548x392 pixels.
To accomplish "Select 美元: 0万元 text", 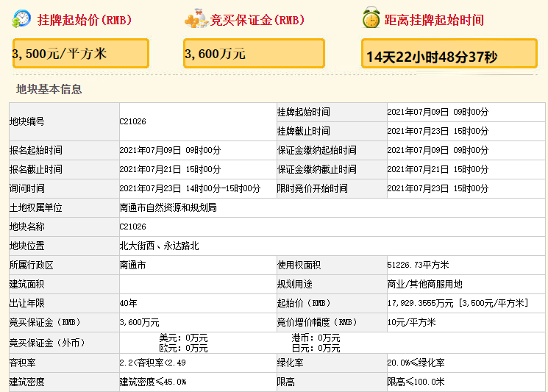I will [183, 338].
